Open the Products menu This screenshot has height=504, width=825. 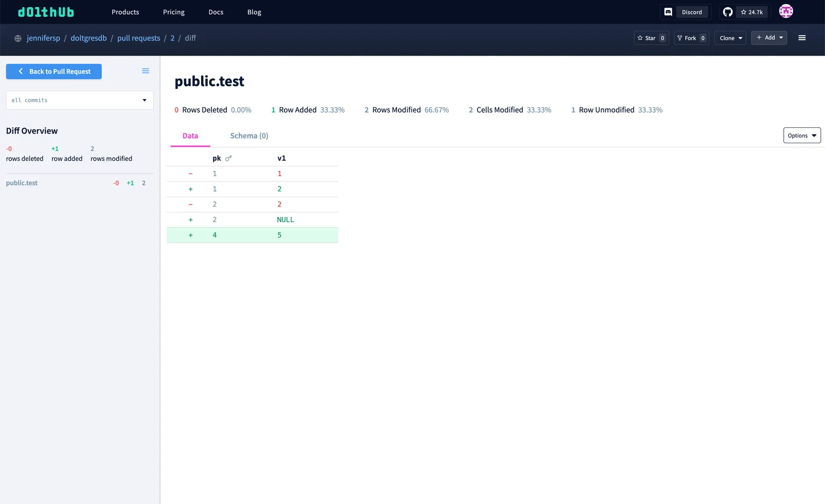click(125, 12)
